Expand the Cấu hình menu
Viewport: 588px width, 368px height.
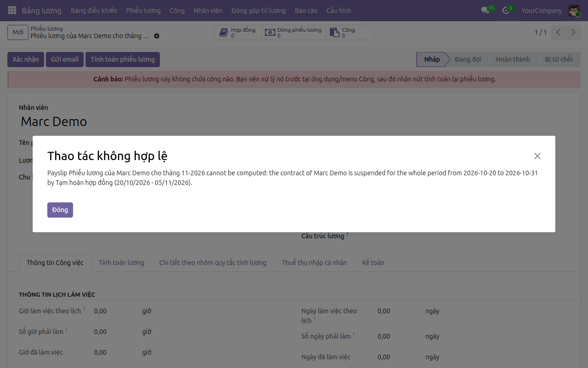pos(339,10)
